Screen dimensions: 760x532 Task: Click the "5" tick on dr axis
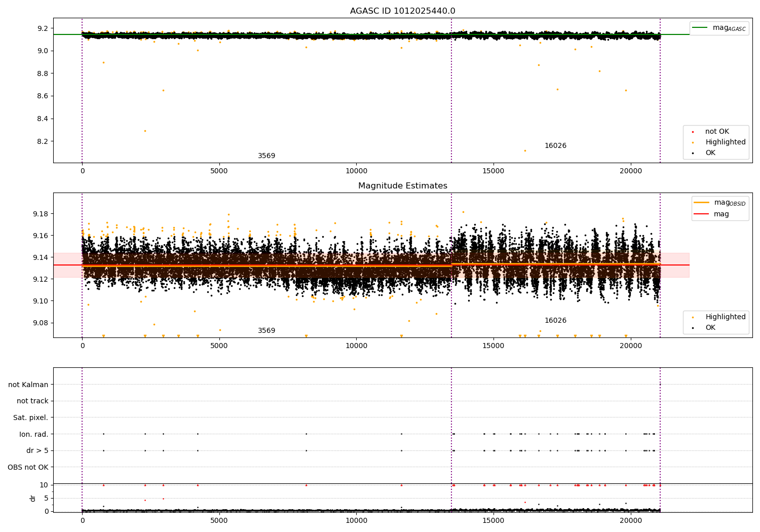point(46,498)
